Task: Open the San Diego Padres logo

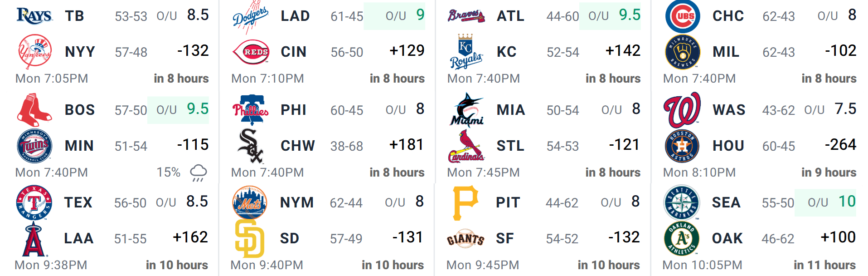Action: 250,238
